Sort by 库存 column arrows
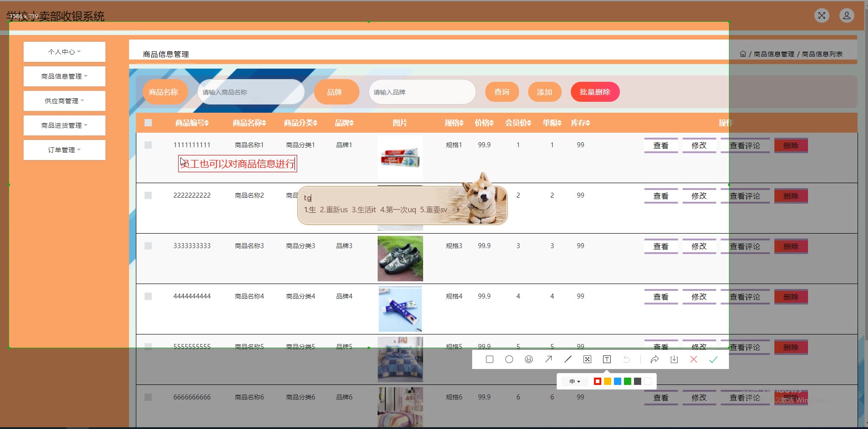Viewport: 868px width, 429px height. [x=588, y=123]
